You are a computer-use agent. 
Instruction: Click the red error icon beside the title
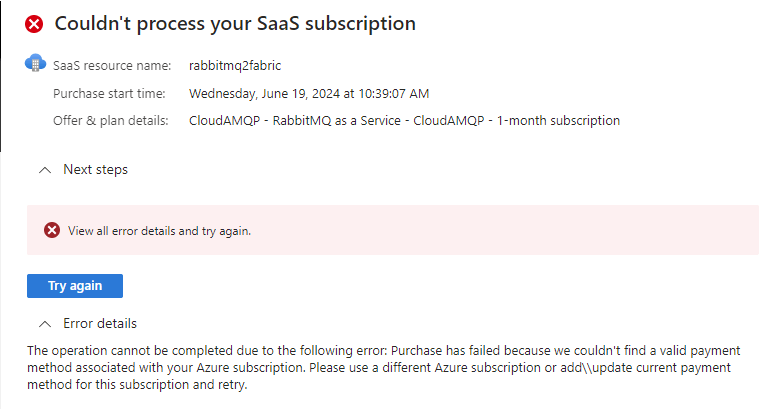tap(35, 23)
